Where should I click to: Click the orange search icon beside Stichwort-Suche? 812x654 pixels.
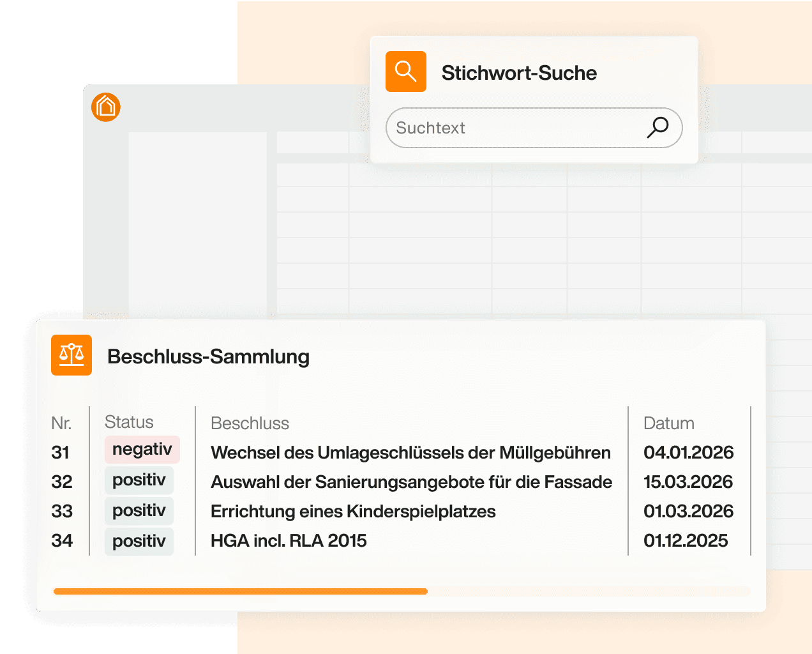(x=405, y=72)
